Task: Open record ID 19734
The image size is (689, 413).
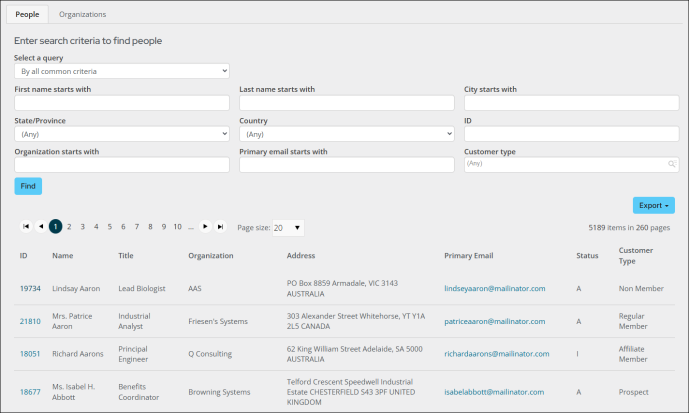Action: pyautogui.click(x=30, y=288)
